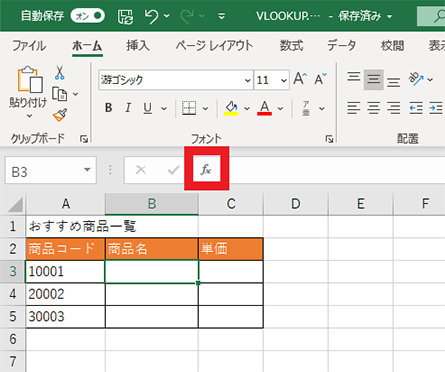Open the データ tab
Screen dimensions: 445x372
pos(342,46)
